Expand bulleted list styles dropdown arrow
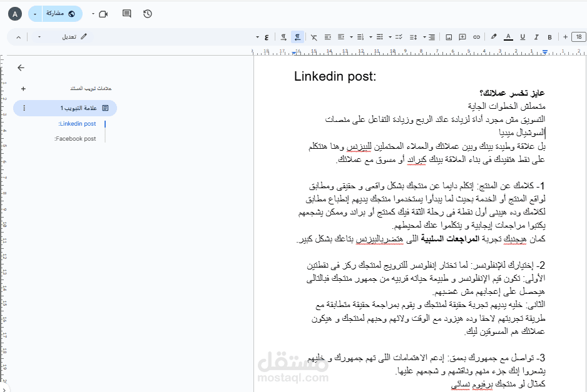 pos(370,37)
